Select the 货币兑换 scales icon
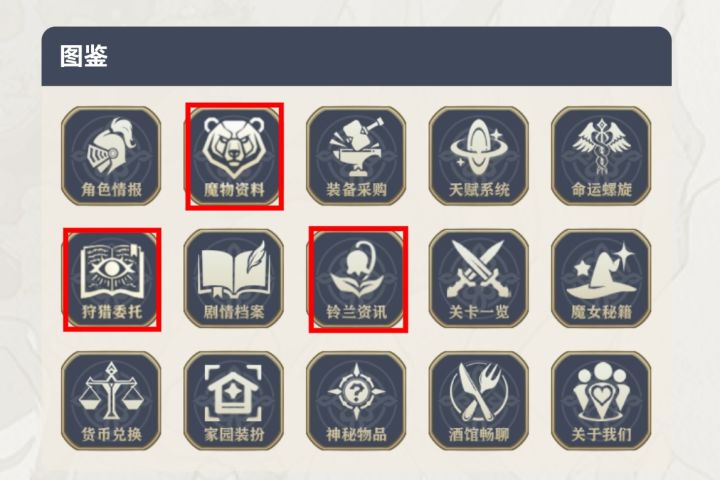 [111, 401]
